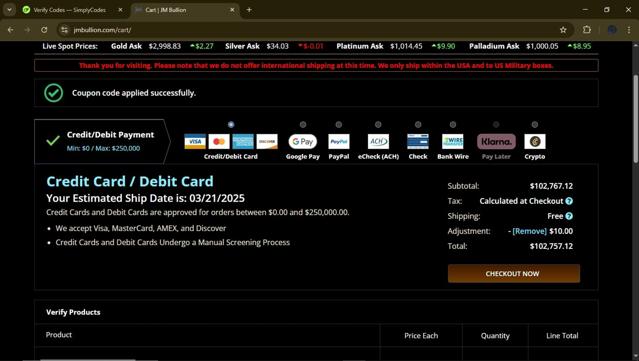Image resolution: width=639 pixels, height=361 pixels.
Task: Pick the eCheck (ACH) icon
Action: (x=378, y=141)
